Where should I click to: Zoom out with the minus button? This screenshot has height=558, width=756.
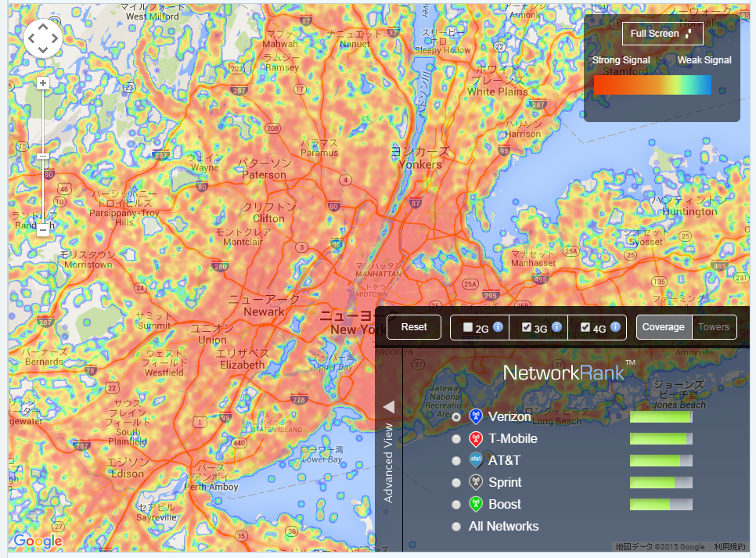coord(43,229)
